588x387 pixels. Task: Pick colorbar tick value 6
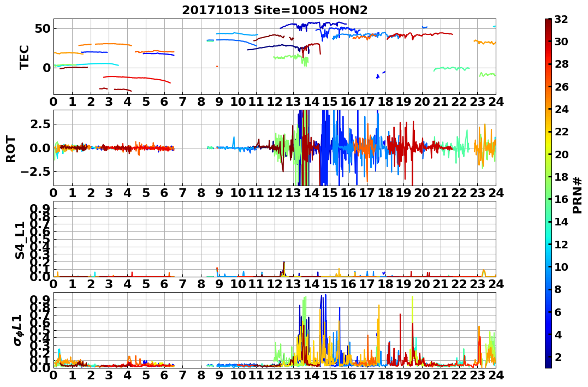pos(557,312)
